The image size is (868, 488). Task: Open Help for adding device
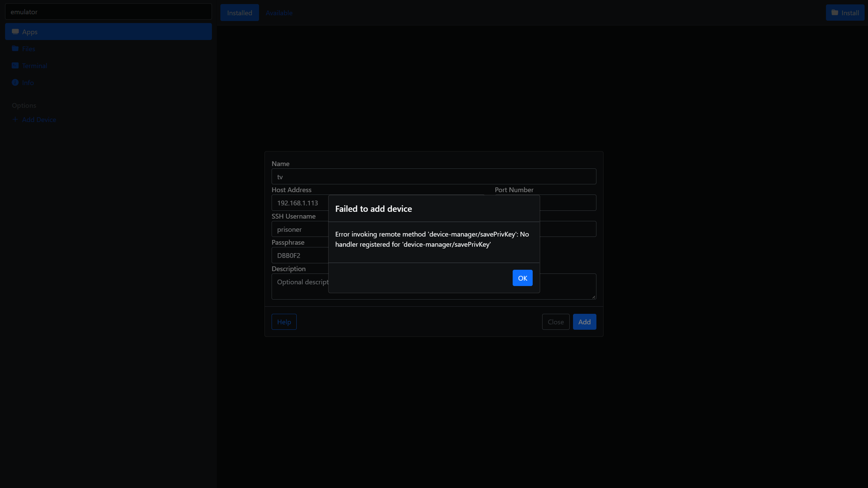284,322
